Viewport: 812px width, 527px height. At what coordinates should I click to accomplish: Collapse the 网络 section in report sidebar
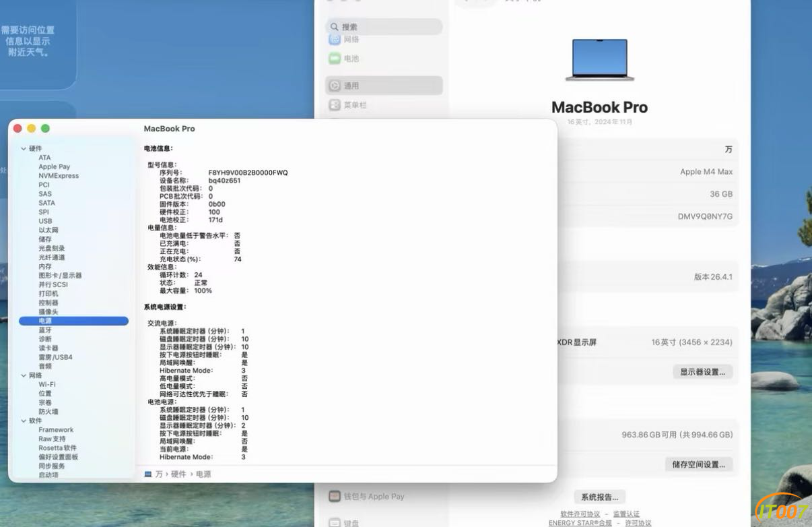(24, 375)
